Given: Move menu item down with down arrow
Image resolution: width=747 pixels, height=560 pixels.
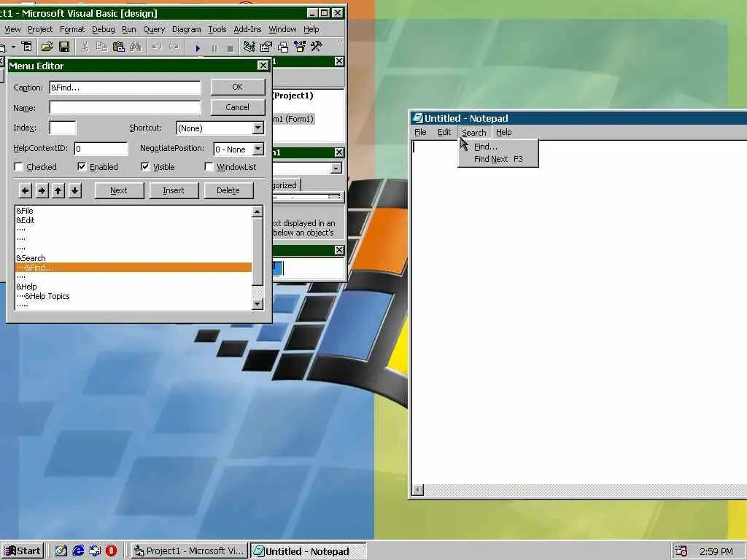Looking at the screenshot, I should (75, 190).
